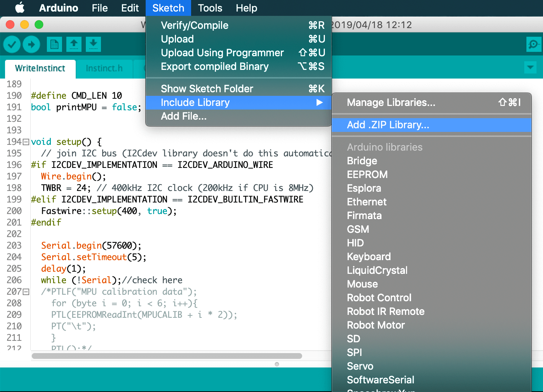
Task: Include the Robot IR Remote library
Action: (x=432, y=311)
